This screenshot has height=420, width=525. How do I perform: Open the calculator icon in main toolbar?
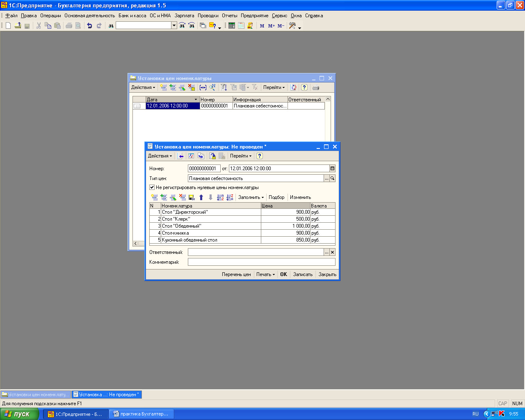232,25
